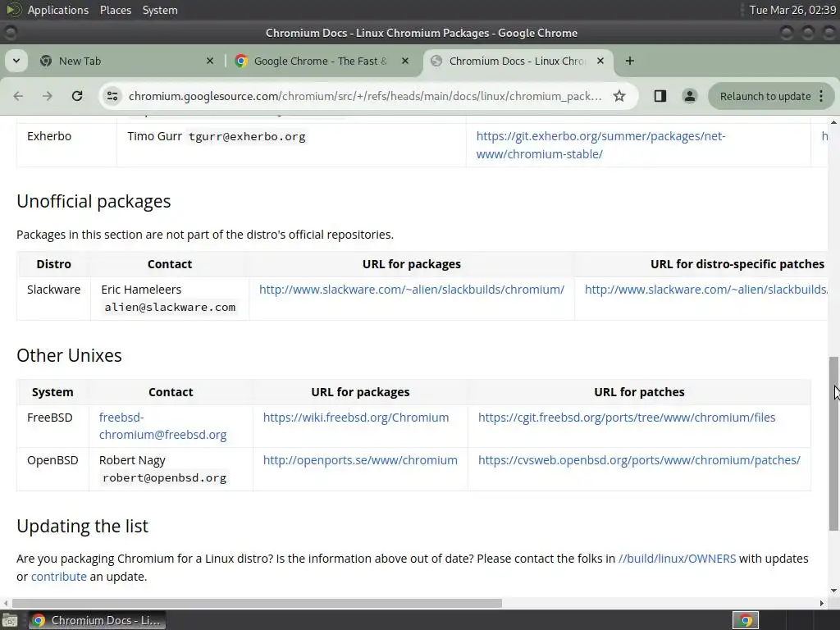Open the profile avatar menu

[689, 96]
